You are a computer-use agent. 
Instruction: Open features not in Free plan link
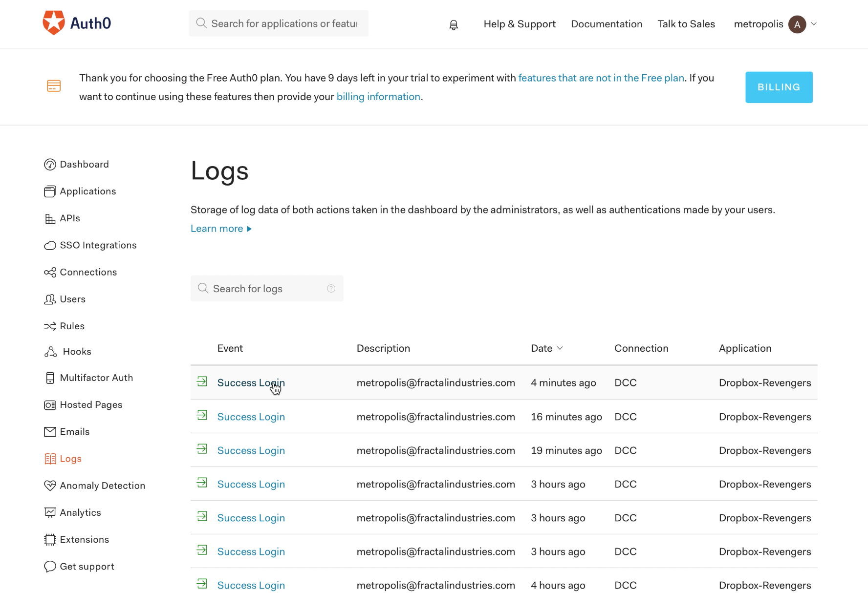point(601,78)
